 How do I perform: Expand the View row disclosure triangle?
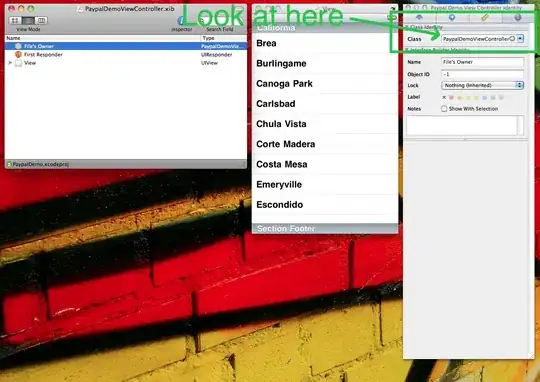[x=10, y=63]
